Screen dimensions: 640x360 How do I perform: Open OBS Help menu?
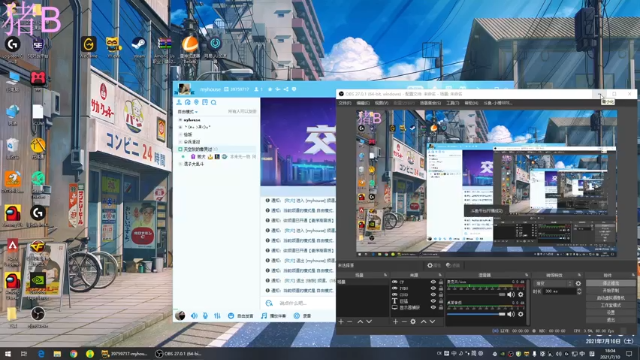pos(471,103)
